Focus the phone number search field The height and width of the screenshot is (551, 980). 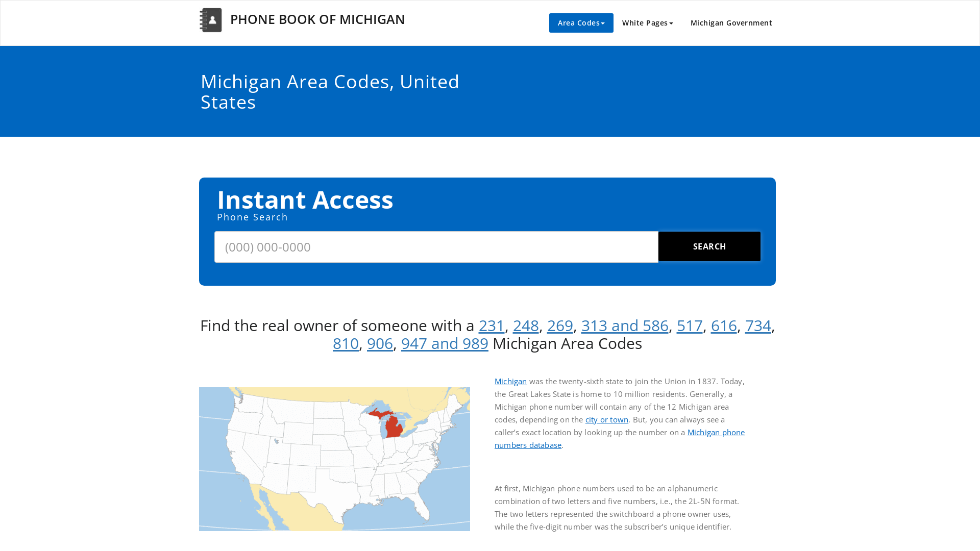436,247
